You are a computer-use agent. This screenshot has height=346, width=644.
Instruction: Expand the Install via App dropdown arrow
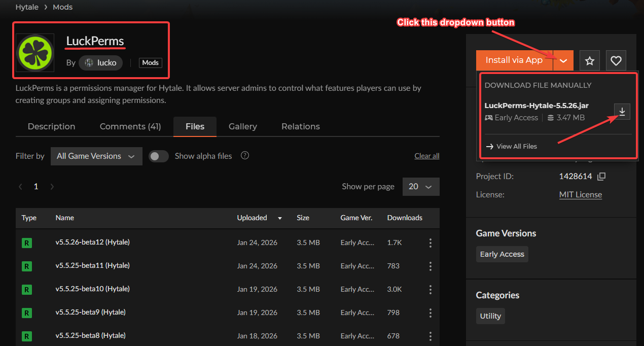(563, 60)
